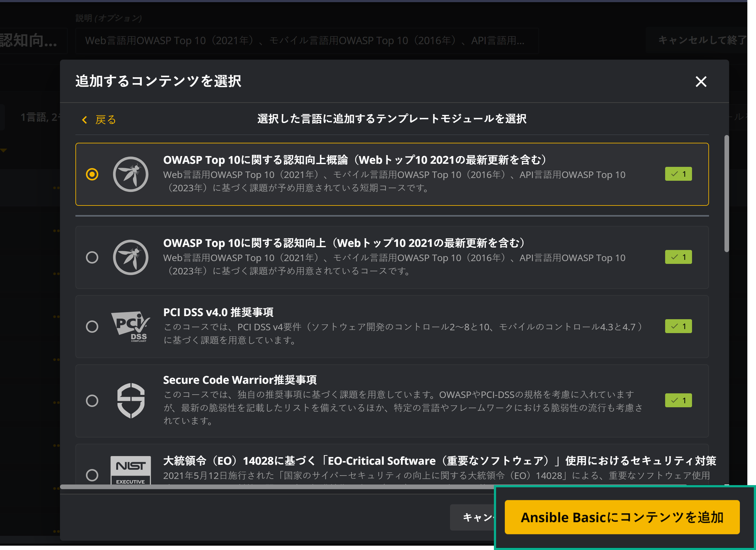Click 説明 description field in background page
The image size is (756, 550).
point(307,41)
